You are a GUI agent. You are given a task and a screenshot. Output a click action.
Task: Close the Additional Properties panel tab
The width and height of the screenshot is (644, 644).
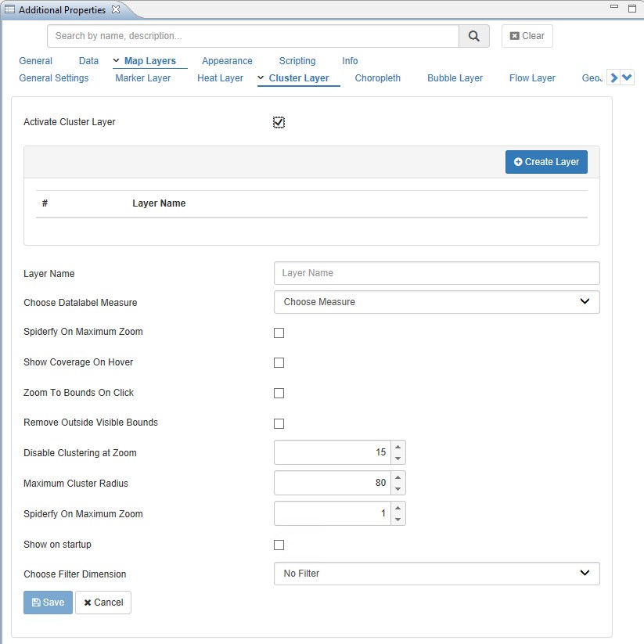pos(116,10)
